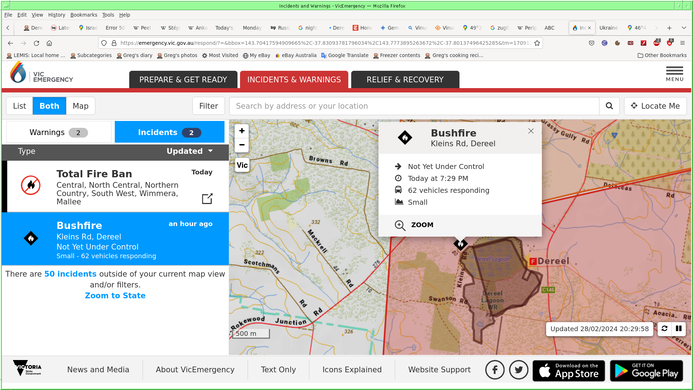The image size is (693, 390).
Task: Open the hamburger MENU icon
Action: point(674,74)
